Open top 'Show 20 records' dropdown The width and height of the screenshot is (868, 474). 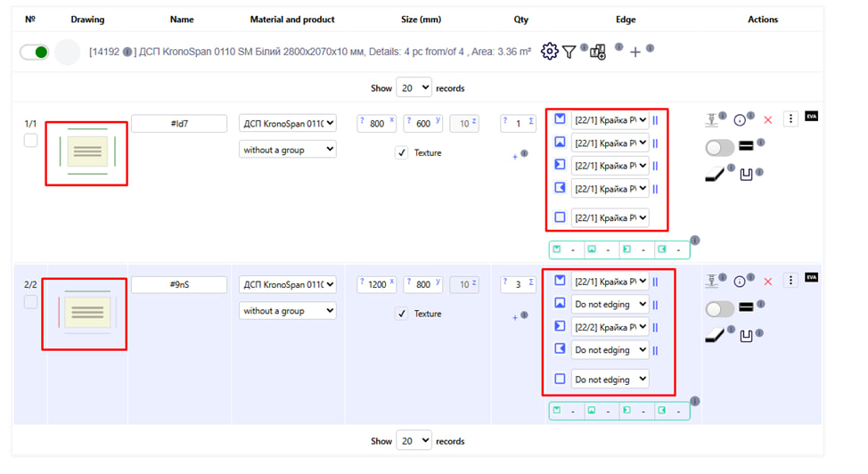pyautogui.click(x=414, y=87)
